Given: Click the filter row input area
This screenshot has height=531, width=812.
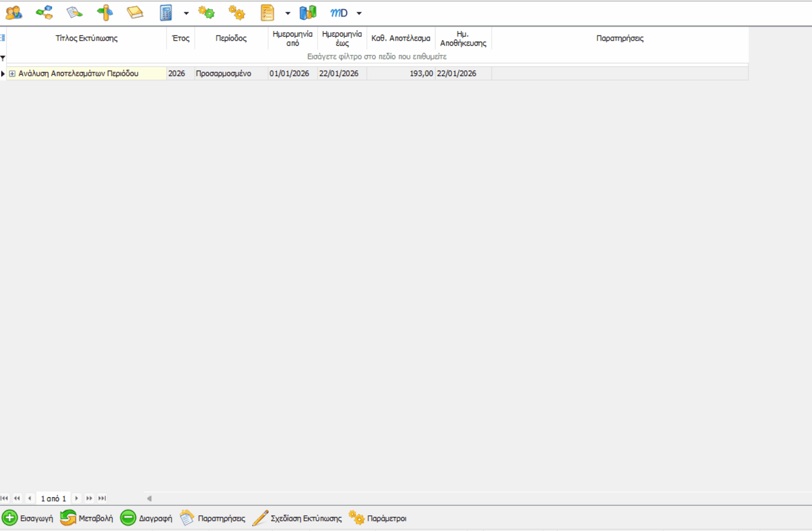Looking at the screenshot, I should 376,56.
